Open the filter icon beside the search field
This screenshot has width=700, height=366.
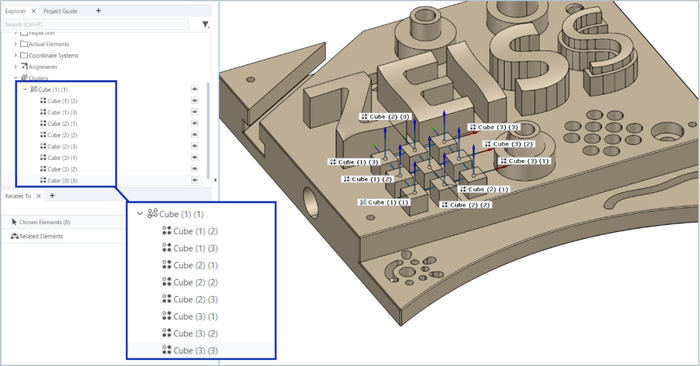pyautogui.click(x=205, y=25)
